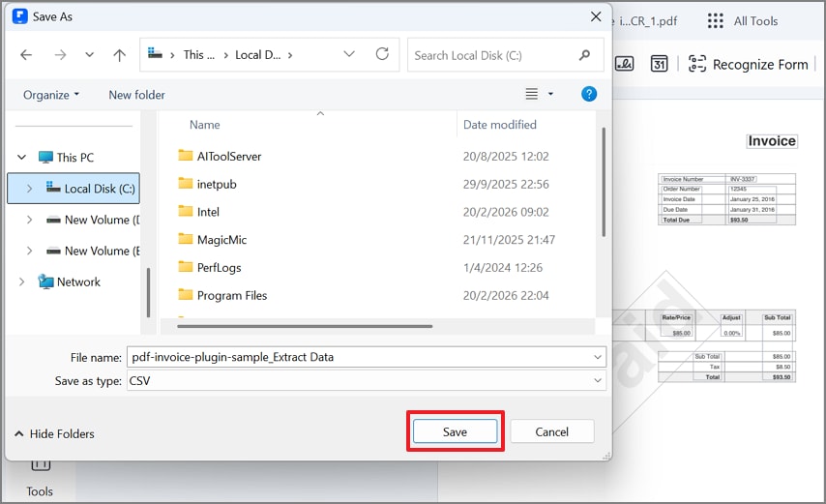Click the Back navigation arrow
The height and width of the screenshot is (504, 826).
pos(26,55)
